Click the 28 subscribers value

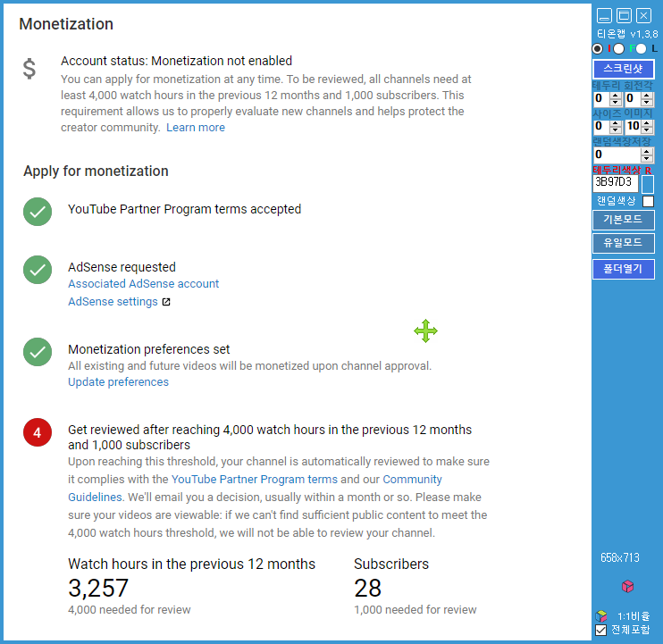point(367,588)
